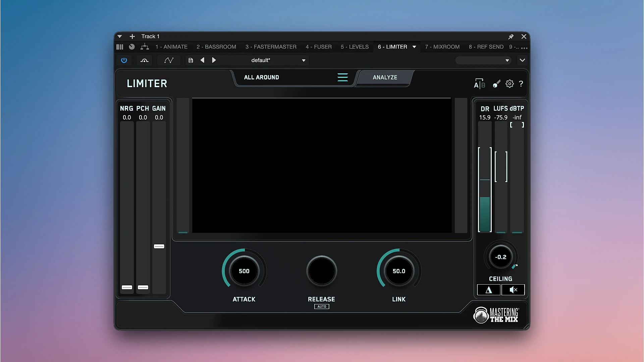Go to previous preset arrow

click(x=202, y=60)
